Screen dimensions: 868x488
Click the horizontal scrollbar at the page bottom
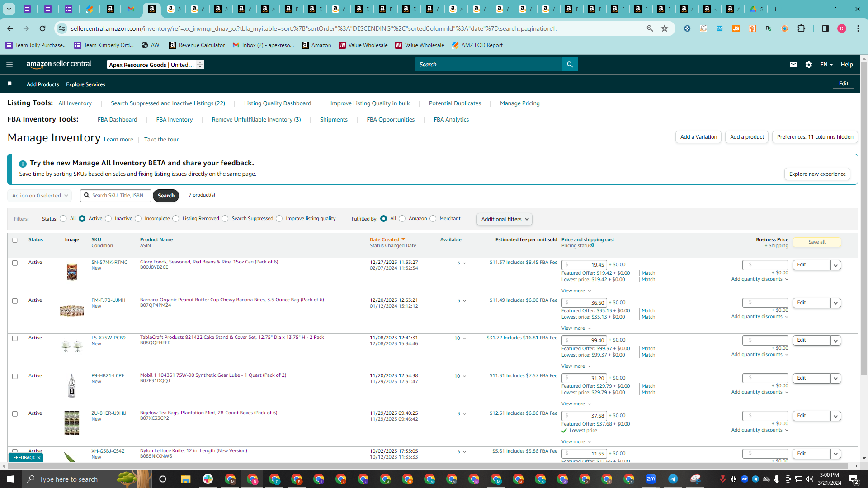click(x=427, y=466)
